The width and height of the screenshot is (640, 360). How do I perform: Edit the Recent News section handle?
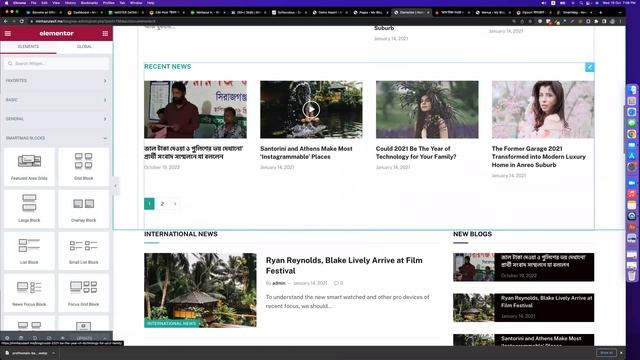(589, 67)
